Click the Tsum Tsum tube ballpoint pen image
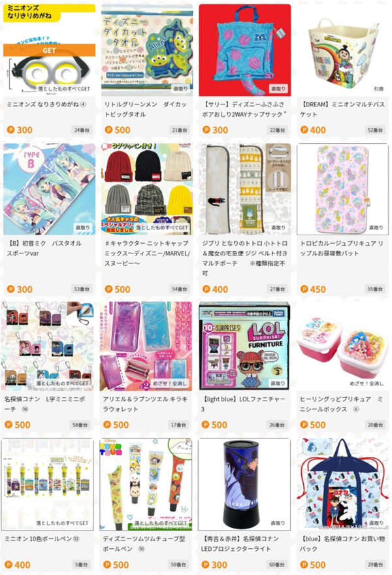Screen dimensions: 392x575 146,484
